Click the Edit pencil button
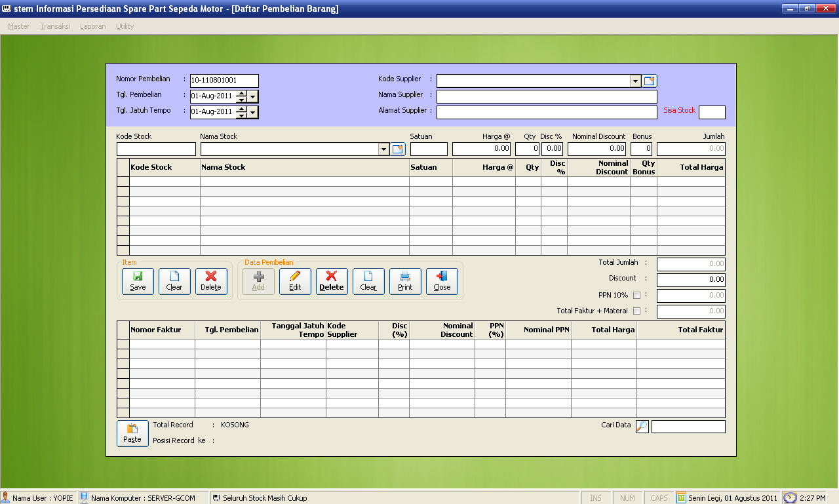 click(295, 281)
